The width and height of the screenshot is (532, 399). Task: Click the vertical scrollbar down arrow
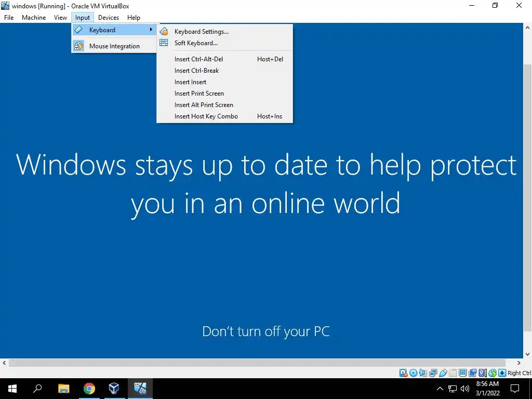point(528,354)
